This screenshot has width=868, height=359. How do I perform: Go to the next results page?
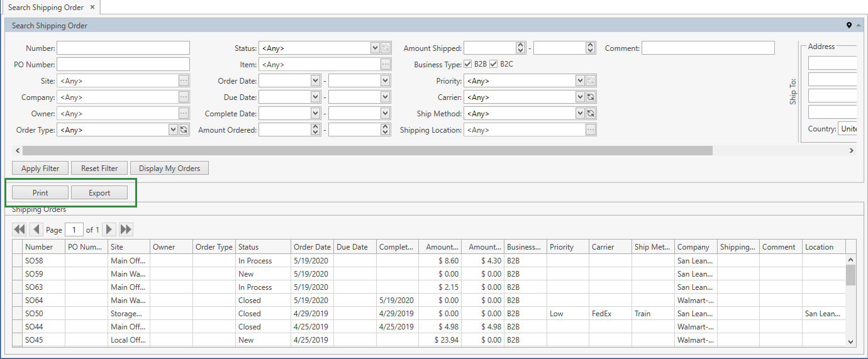point(109,229)
